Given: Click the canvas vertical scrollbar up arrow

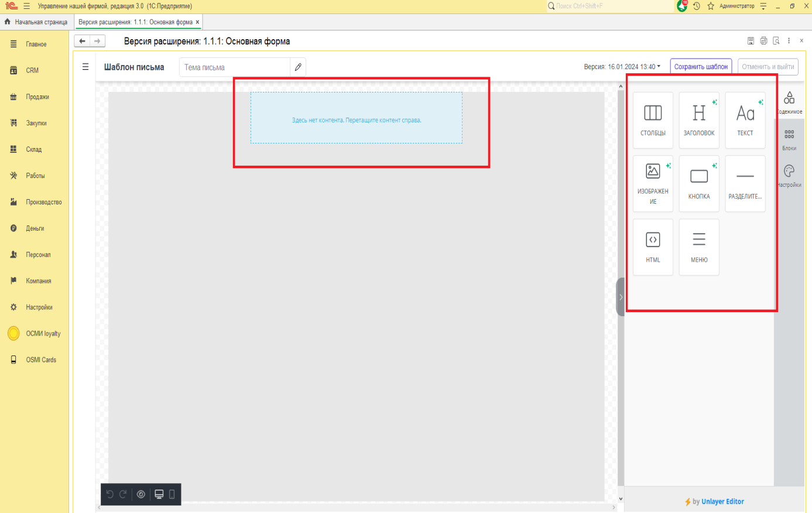Looking at the screenshot, I should click(x=621, y=87).
